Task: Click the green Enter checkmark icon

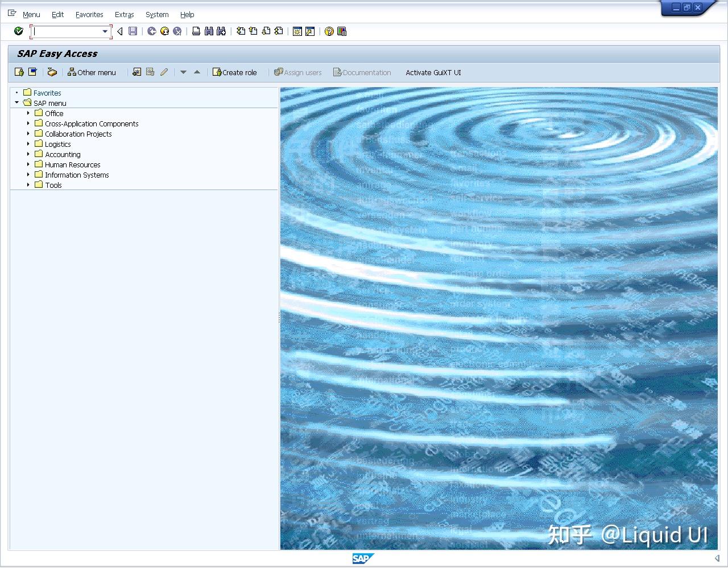Action: click(x=19, y=31)
